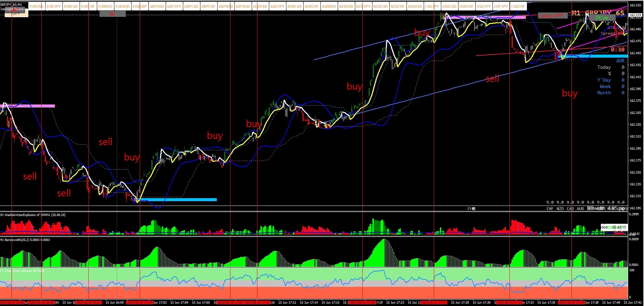Load the EURNZD pair
Image resolution: width=644 pixels, height=306 pixels.
106,6
